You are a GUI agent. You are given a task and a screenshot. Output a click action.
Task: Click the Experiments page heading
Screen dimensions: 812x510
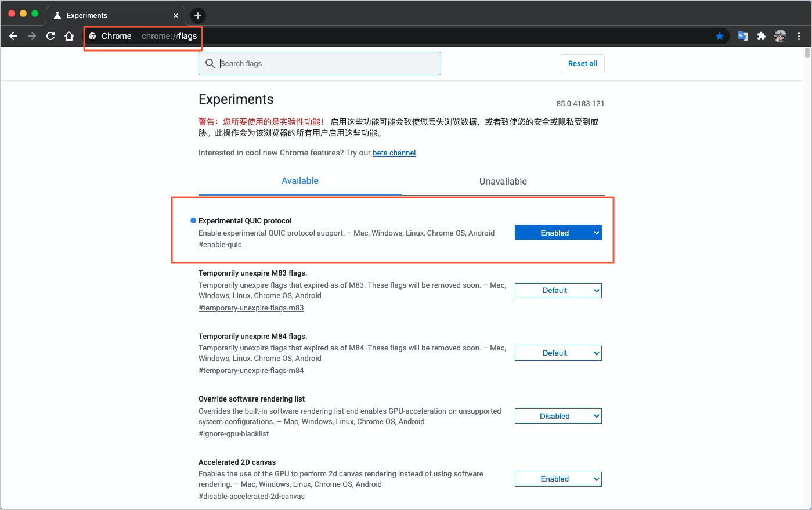[236, 99]
